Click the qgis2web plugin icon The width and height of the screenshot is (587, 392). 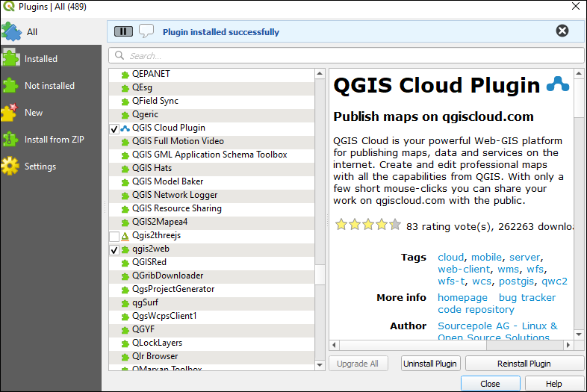coord(125,249)
